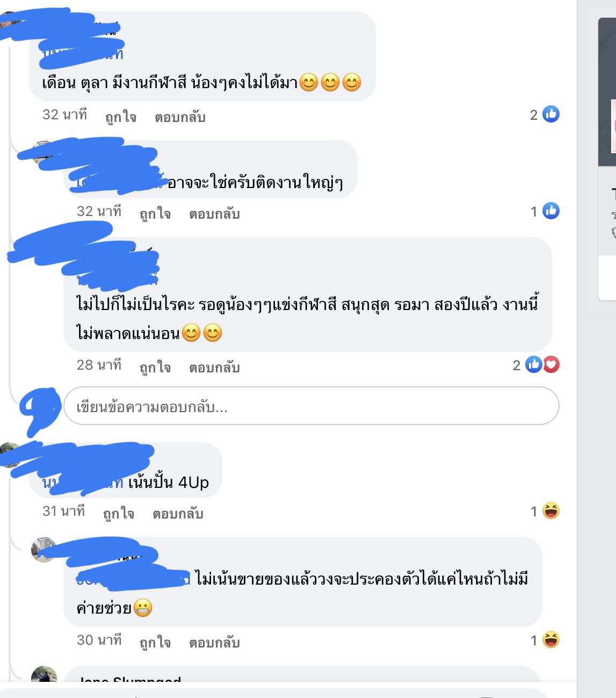Click the laughing emoji reaction on the 30 นาที reply
Screen dimensions: 616x698
pos(551,639)
